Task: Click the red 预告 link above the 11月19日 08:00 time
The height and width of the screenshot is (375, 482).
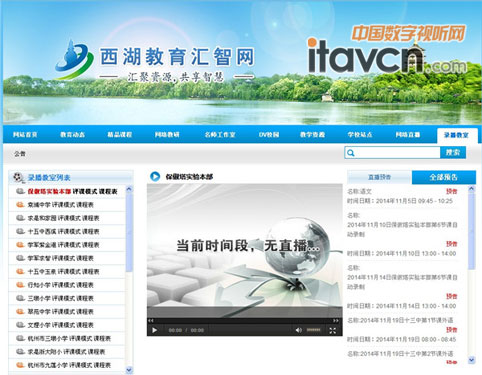Action: tap(452, 330)
